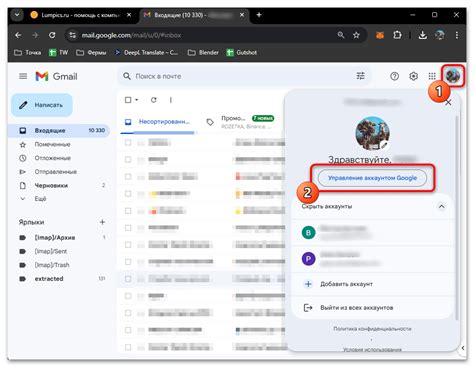The width and height of the screenshot is (474, 367).
Task: Edit profile picture pencil icon
Action: (x=384, y=145)
